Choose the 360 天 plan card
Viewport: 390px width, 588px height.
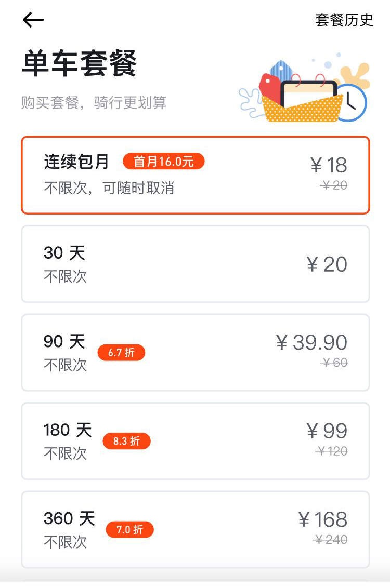pyautogui.click(x=196, y=529)
